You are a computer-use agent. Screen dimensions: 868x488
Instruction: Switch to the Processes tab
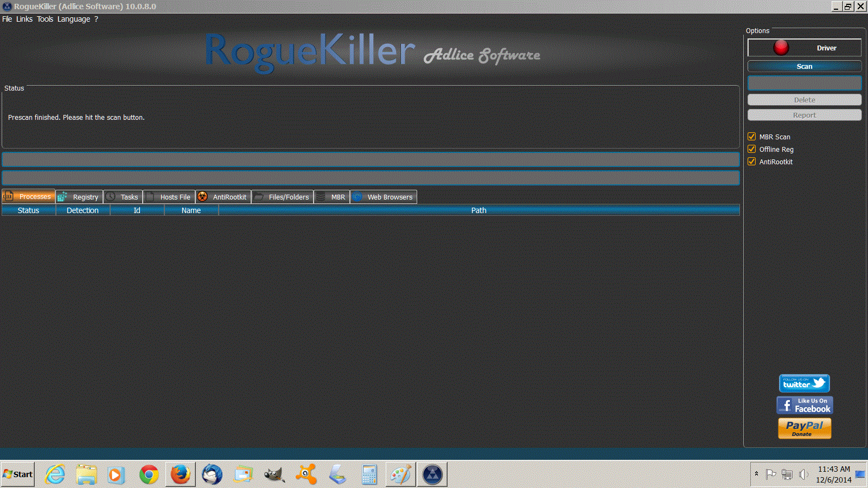(x=28, y=196)
